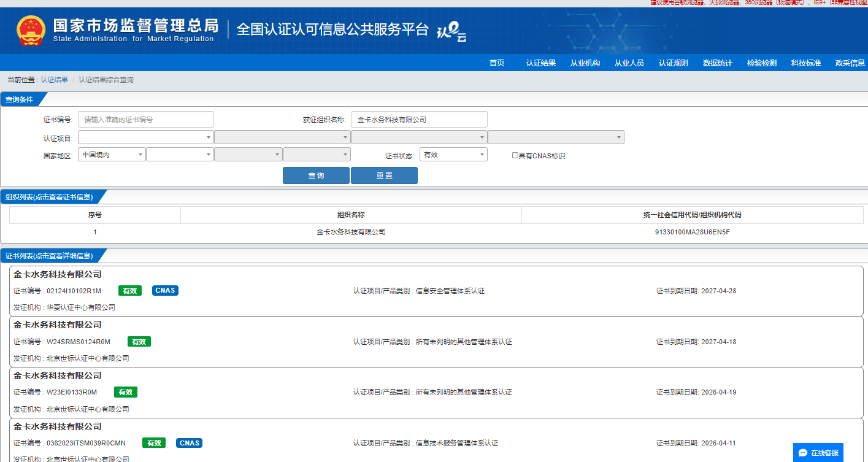Enable the 具有CNAS标识 checkbox
Image resolution: width=868 pixels, height=462 pixels.
point(515,156)
